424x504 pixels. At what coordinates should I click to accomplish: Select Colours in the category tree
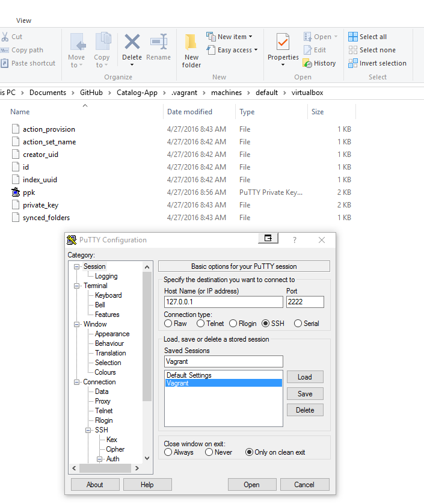point(105,372)
